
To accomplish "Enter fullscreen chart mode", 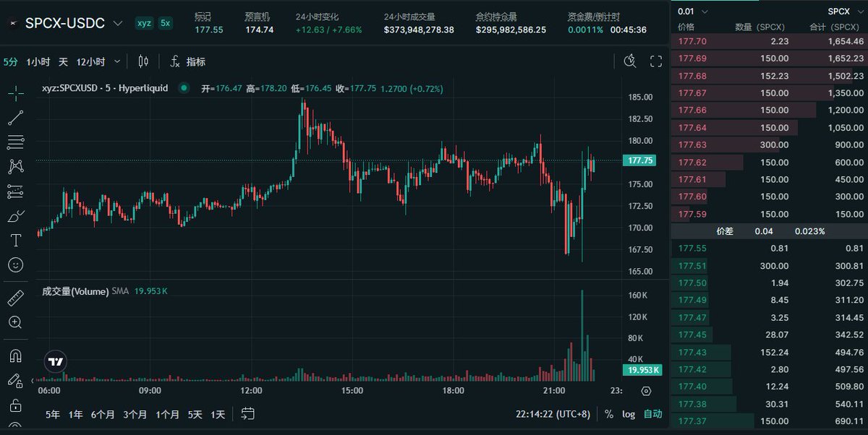I will click(x=656, y=61).
